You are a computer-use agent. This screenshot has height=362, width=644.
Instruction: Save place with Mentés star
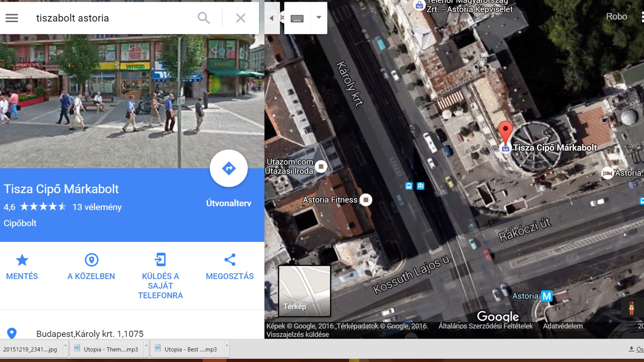(x=22, y=260)
